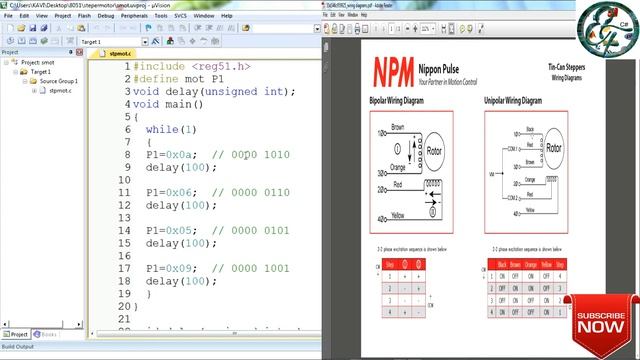Screen dimensions: 640x360
Task: Click the next page arrow in Adobe Reader
Action: 384,29
